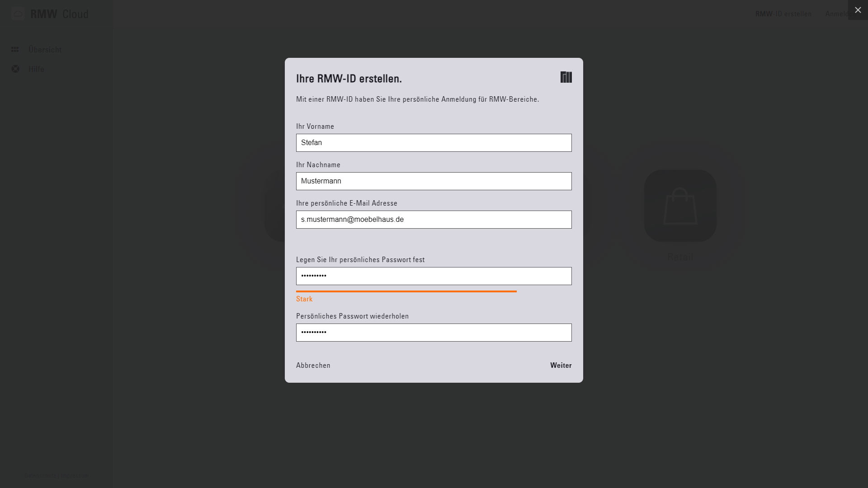Click the orange password strength bar
Screen dimensions: 868x488
(x=406, y=291)
